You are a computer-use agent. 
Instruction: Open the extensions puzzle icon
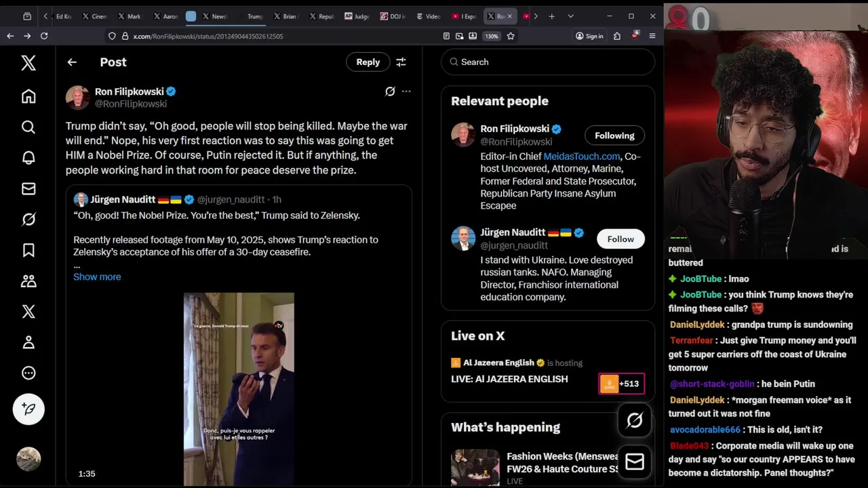(x=617, y=36)
